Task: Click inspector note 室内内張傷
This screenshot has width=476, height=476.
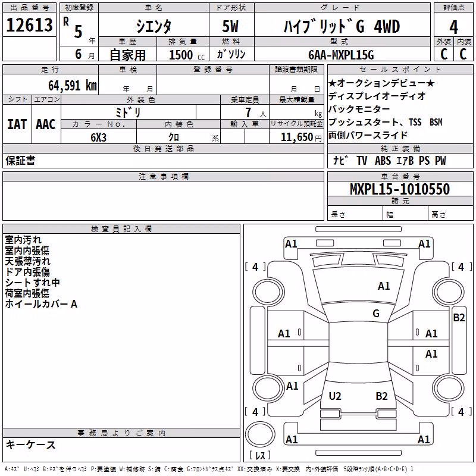Action: point(27,250)
